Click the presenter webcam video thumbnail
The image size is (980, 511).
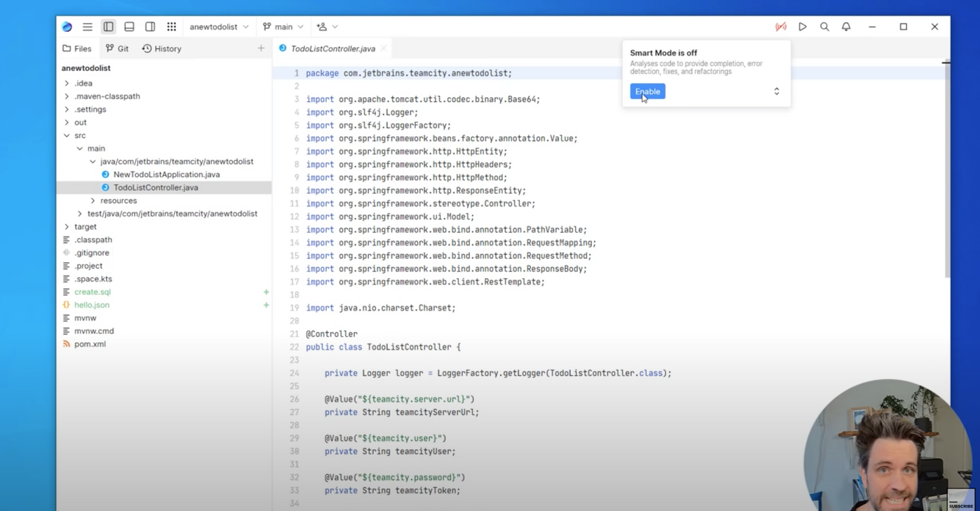[888, 446]
